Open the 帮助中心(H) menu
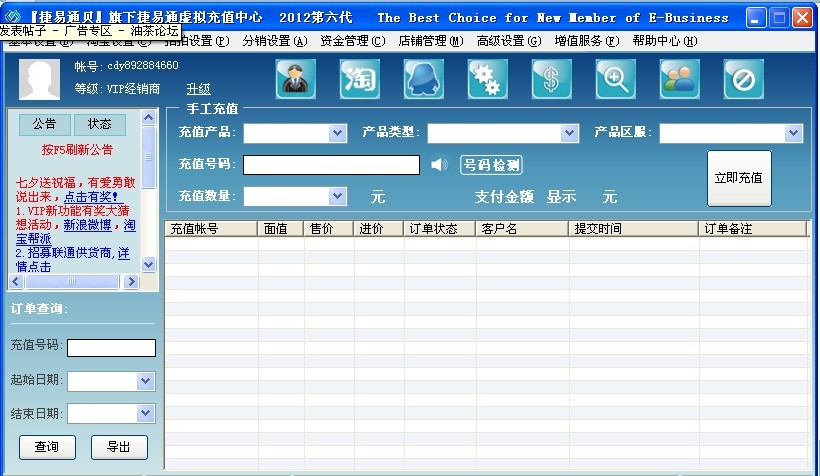Screen dimensions: 820x476 click(x=665, y=41)
